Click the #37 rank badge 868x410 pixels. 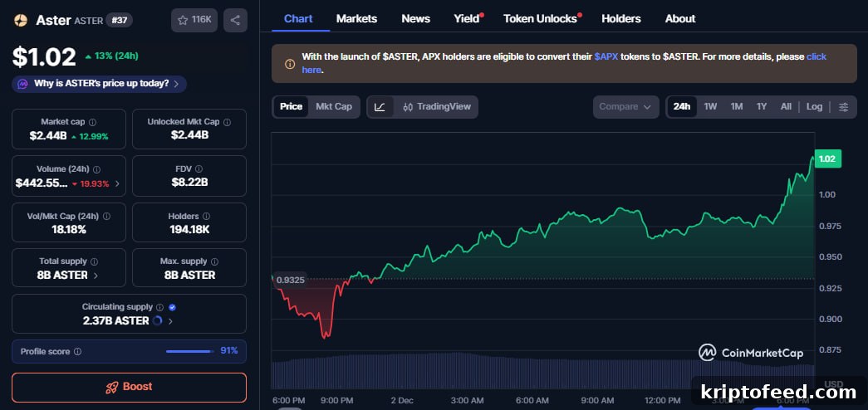coord(119,21)
